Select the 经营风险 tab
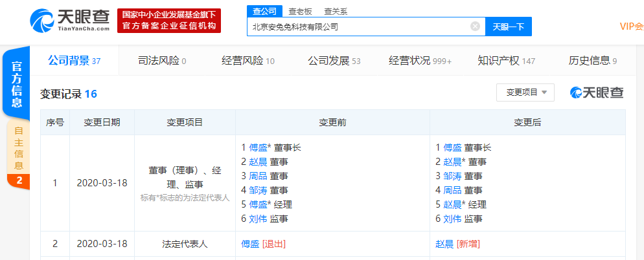The image size is (644, 260). pos(248,61)
